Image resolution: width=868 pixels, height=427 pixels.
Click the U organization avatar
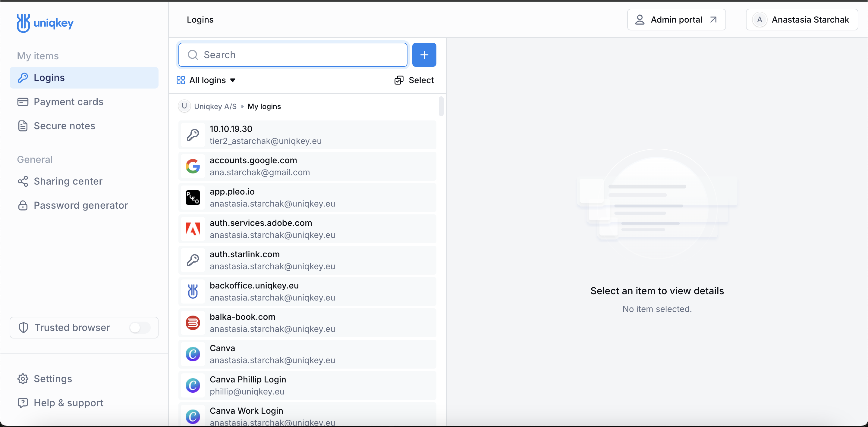(184, 106)
